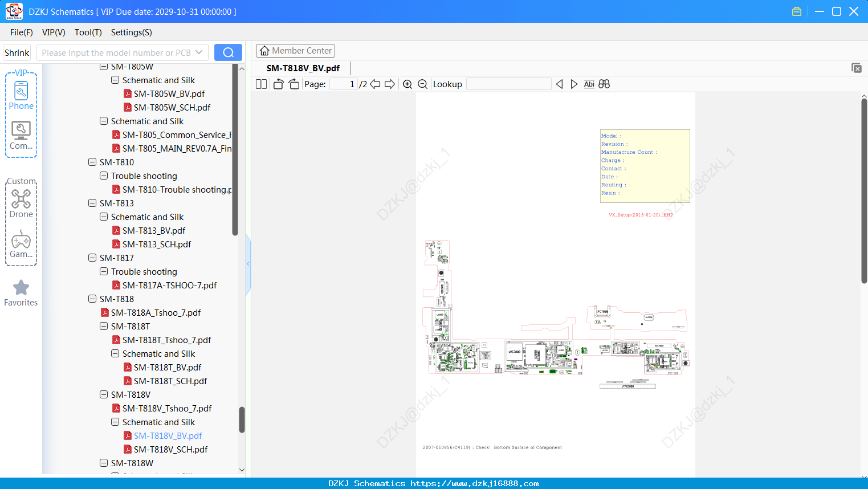Click the SM-T805W_BV.pdf file icon
The height and width of the screenshot is (489, 868).
(128, 93)
